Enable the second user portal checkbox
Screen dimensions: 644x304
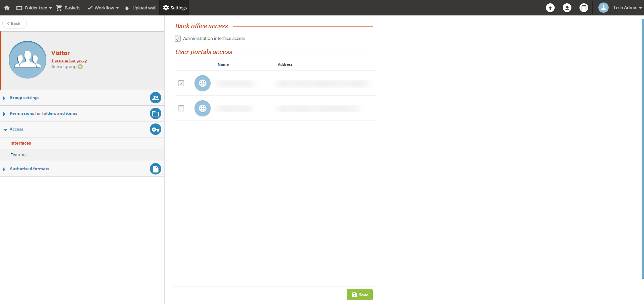pyautogui.click(x=181, y=108)
